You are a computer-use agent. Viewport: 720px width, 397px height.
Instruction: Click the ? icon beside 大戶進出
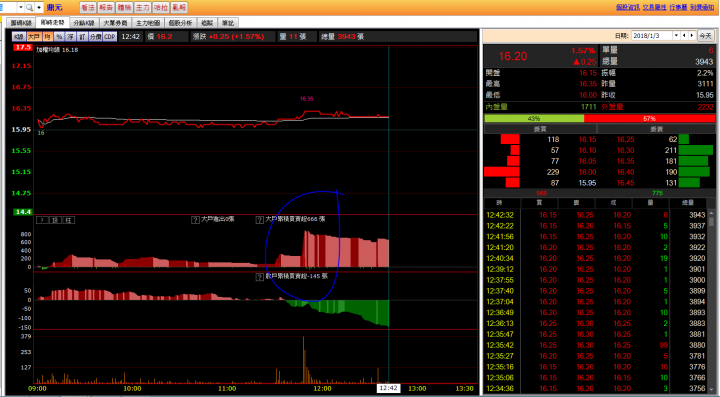pyautogui.click(x=195, y=220)
